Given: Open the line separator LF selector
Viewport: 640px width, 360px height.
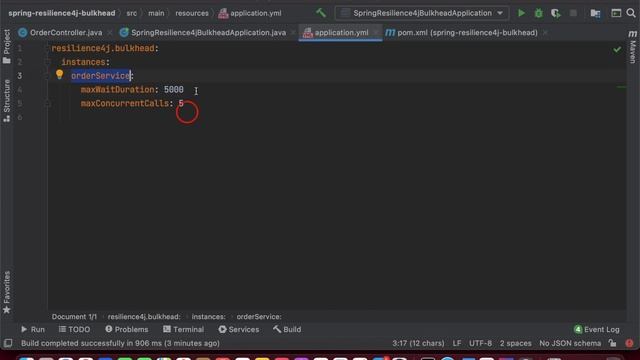Looking at the screenshot, I should (x=457, y=343).
